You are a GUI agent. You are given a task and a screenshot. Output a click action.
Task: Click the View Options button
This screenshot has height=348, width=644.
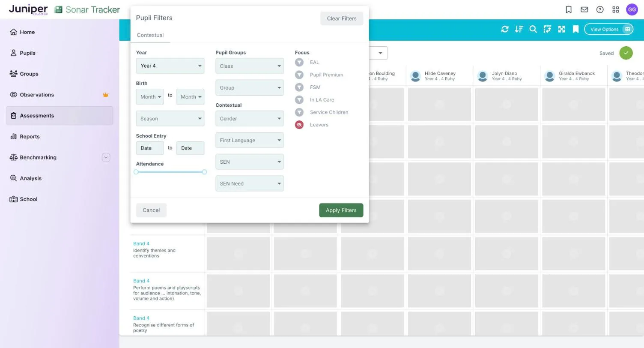(608, 29)
